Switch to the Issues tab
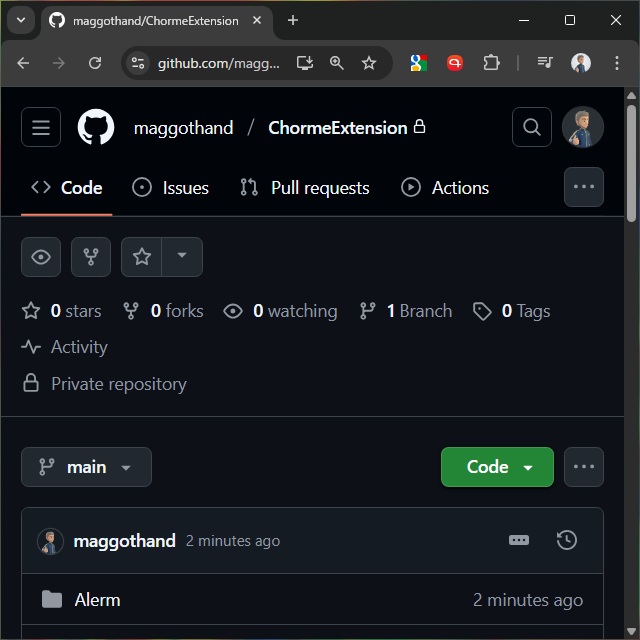The image size is (640, 640). (171, 188)
